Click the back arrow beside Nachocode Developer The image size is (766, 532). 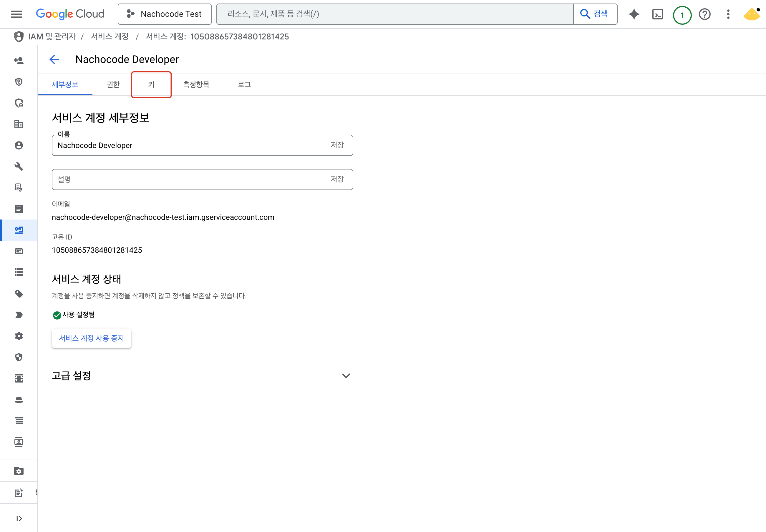pos(54,59)
